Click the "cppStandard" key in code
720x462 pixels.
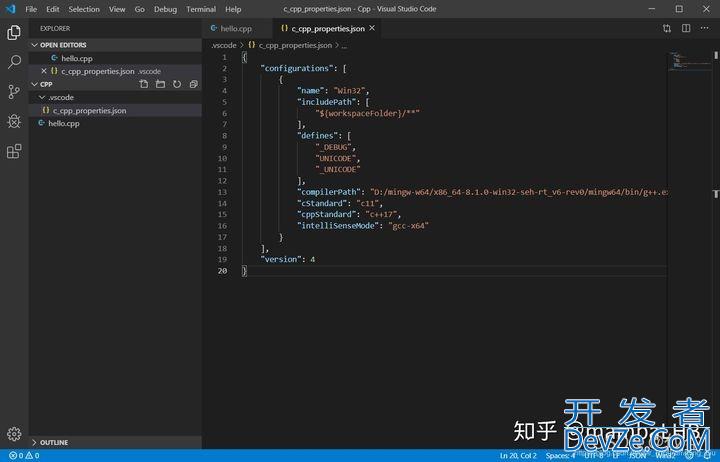click(x=327, y=214)
